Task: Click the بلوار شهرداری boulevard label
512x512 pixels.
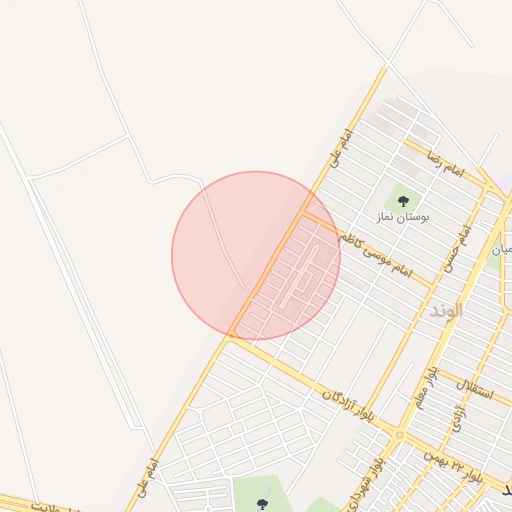Action: click(364, 485)
